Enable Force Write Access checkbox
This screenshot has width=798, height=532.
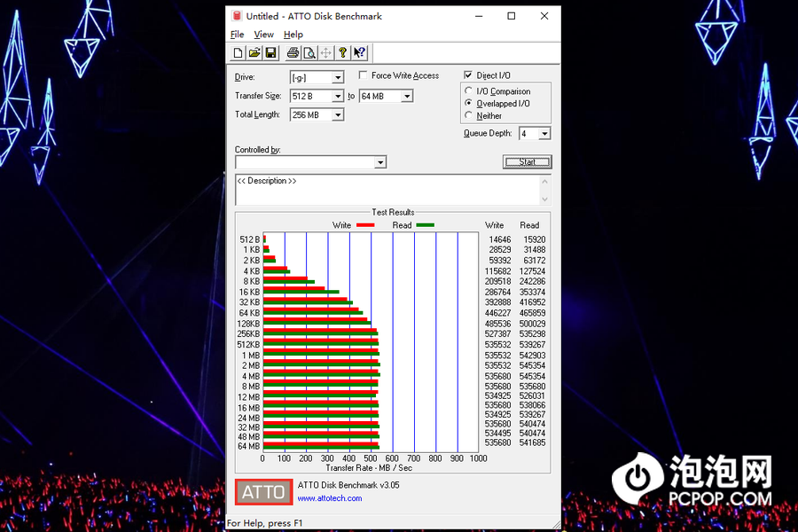[363, 75]
